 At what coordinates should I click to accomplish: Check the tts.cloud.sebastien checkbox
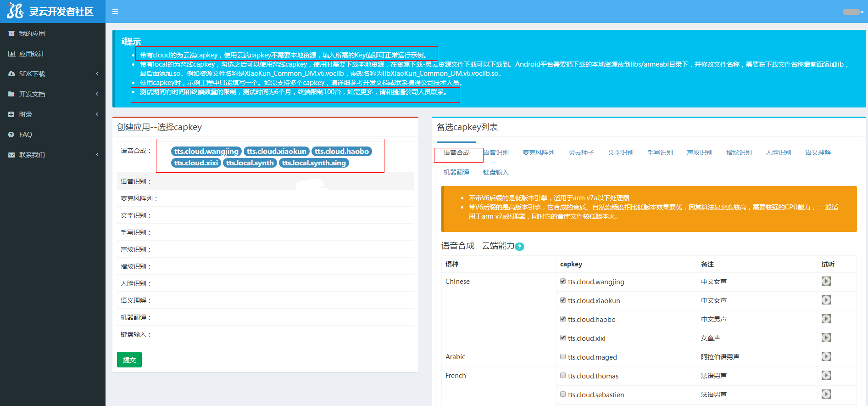[563, 395]
